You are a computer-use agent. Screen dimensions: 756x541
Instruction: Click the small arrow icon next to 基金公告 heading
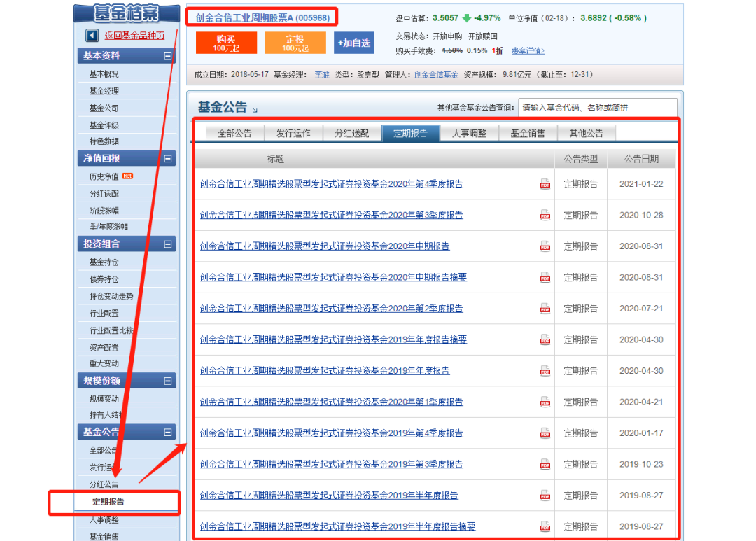(x=255, y=110)
